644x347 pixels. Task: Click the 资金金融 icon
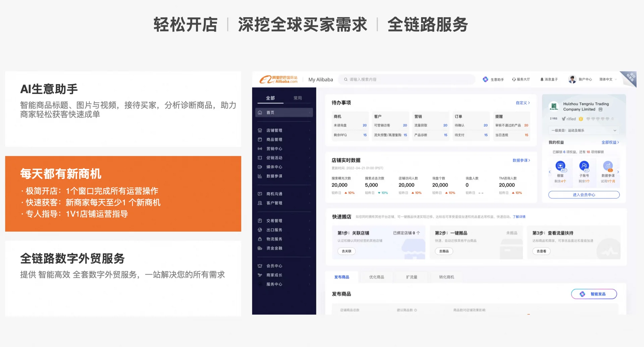260,248
